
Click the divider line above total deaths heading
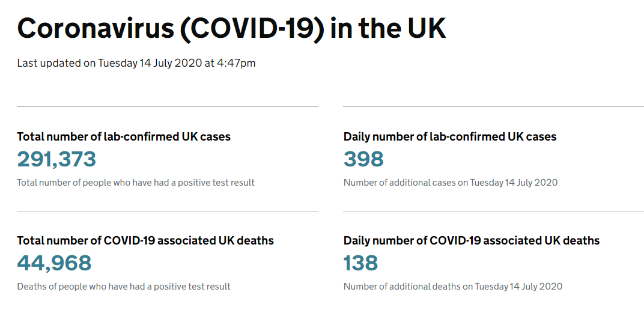pyautogui.click(x=168, y=211)
